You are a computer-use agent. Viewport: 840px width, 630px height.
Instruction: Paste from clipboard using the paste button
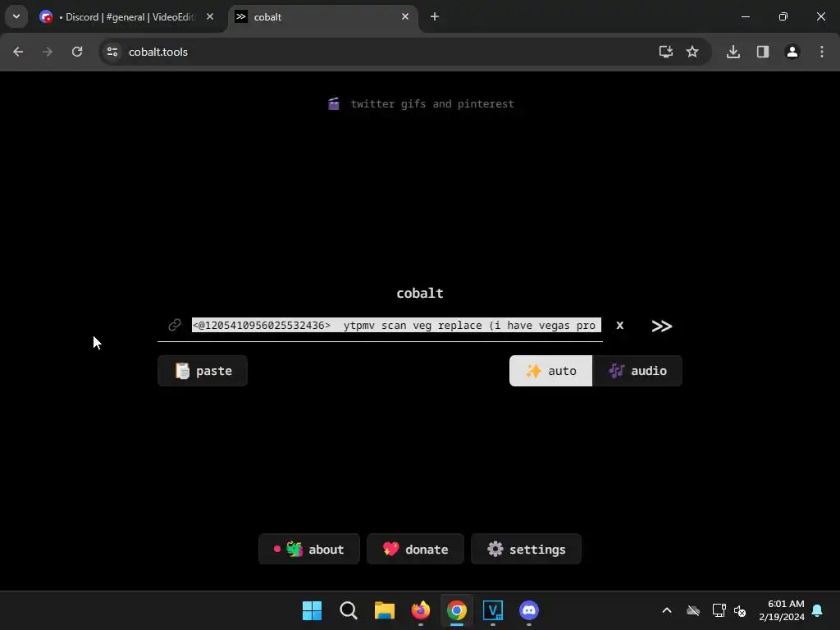[203, 371]
